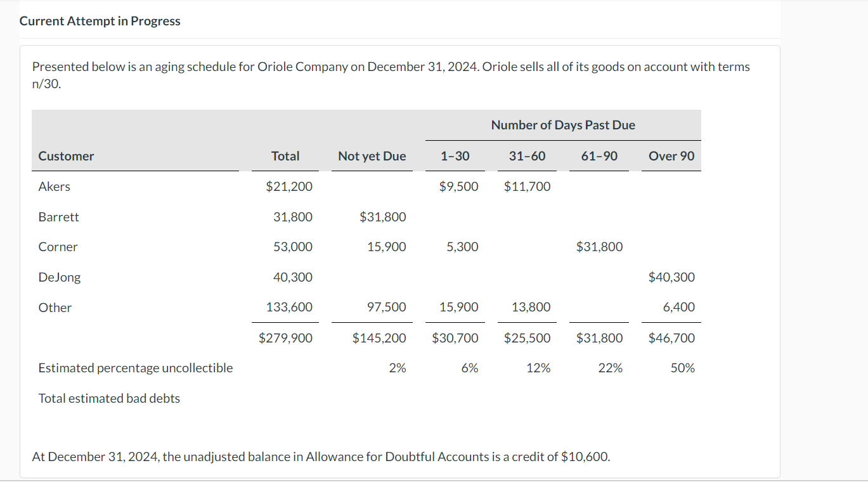Select grand total '$279,900'
This screenshot has width=868, height=482.
(286, 338)
